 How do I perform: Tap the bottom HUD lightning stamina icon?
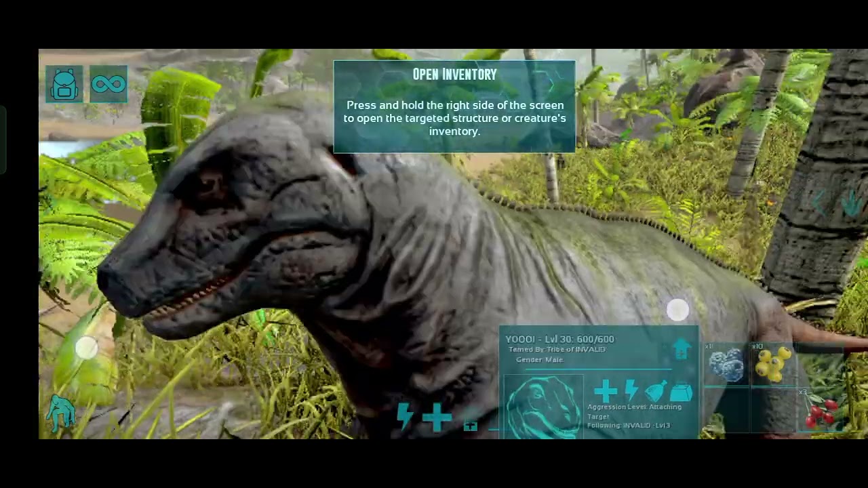(405, 415)
